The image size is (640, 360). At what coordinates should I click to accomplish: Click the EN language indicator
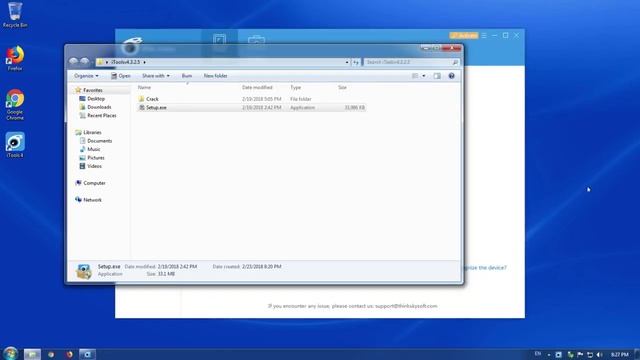538,354
